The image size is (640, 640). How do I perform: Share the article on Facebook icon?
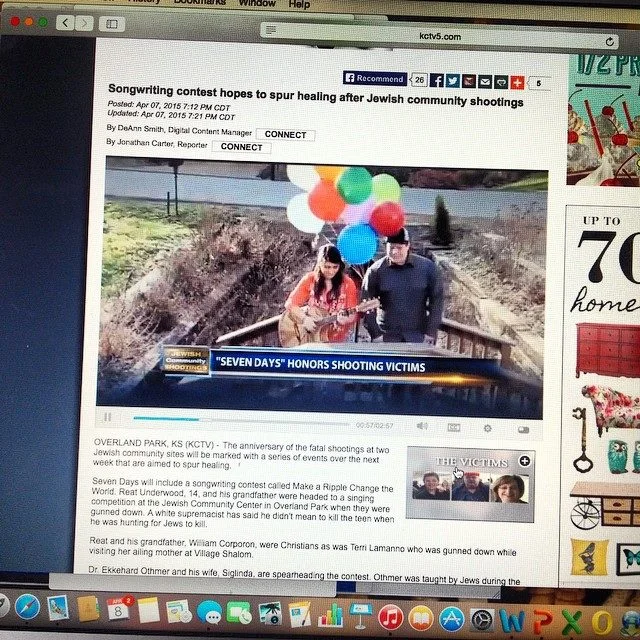tap(436, 80)
